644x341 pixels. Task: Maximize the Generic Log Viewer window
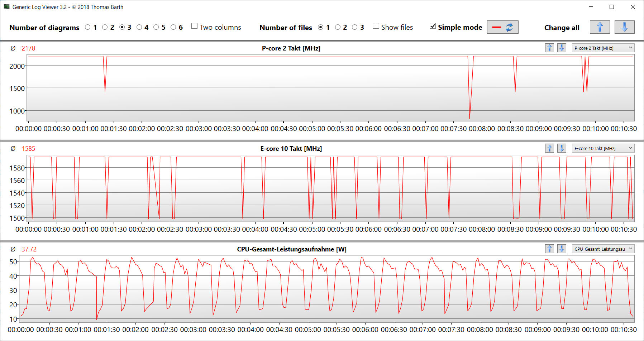[x=612, y=7]
